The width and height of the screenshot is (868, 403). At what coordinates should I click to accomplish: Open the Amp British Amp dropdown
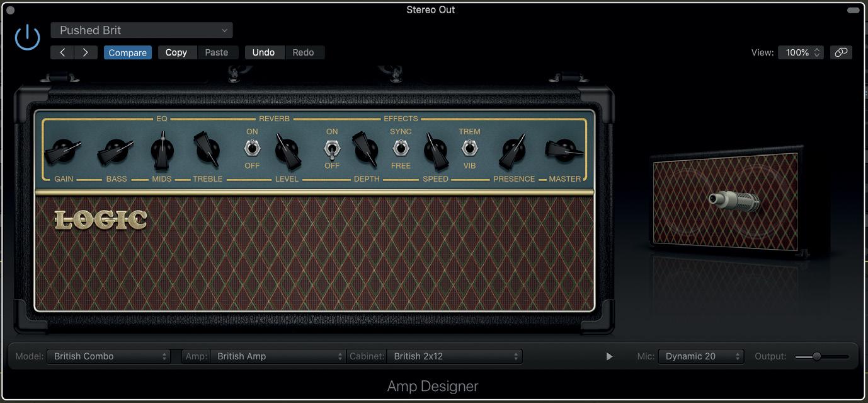[278, 356]
